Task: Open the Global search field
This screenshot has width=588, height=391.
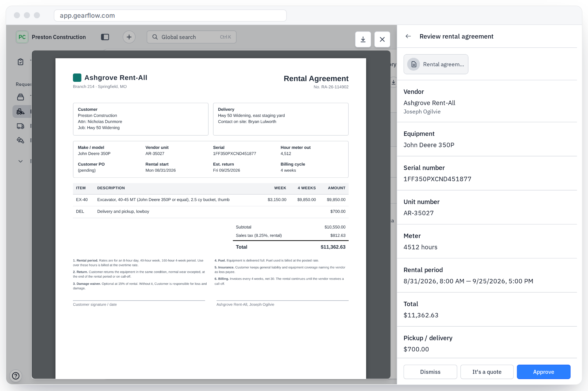Action: 191,37
